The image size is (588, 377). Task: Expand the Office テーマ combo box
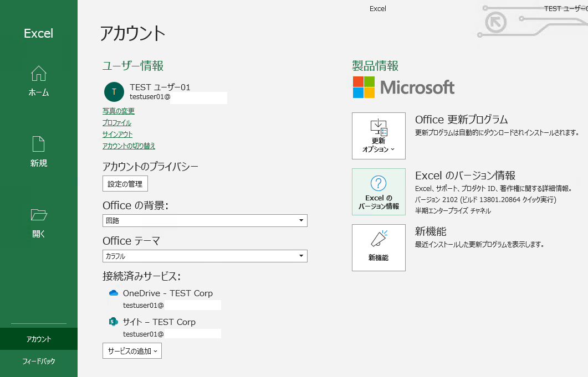(204, 256)
